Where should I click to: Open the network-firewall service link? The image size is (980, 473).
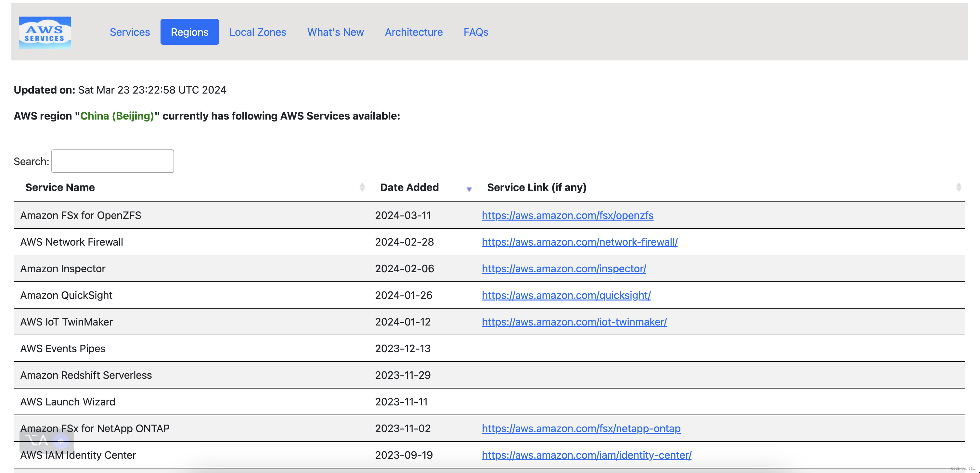click(x=579, y=242)
